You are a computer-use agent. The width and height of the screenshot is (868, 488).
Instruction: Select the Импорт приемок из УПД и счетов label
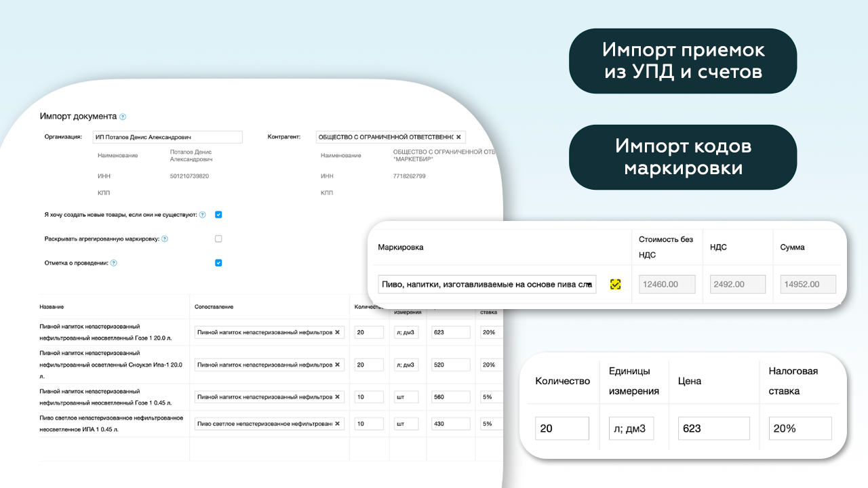pyautogui.click(x=683, y=61)
